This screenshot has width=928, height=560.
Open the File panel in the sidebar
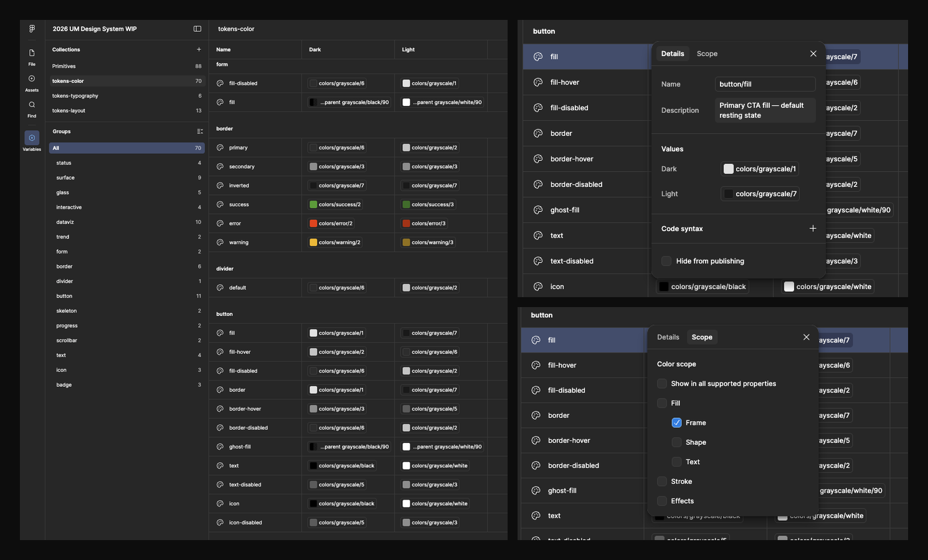(32, 56)
